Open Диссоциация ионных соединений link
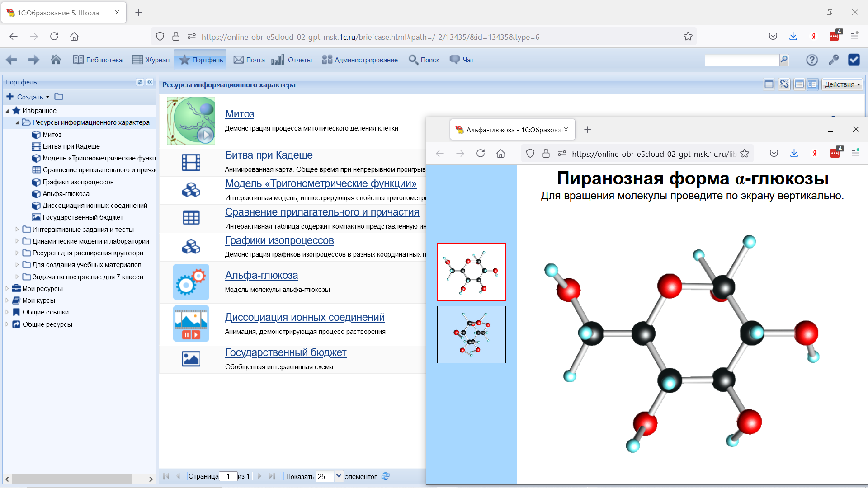This screenshot has height=488, width=868. (x=305, y=317)
